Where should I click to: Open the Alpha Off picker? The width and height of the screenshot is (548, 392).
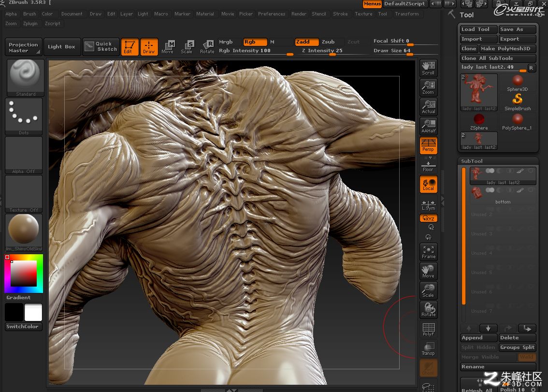24,155
